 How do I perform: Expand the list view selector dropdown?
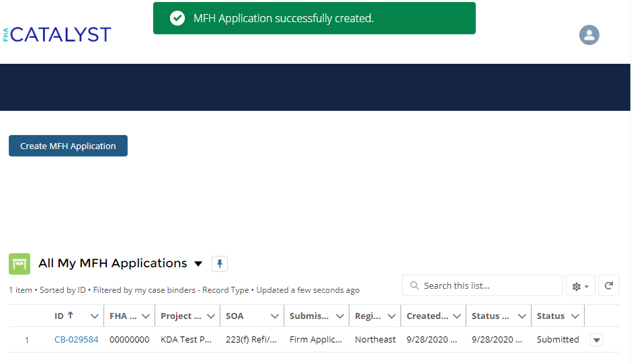pos(198,264)
